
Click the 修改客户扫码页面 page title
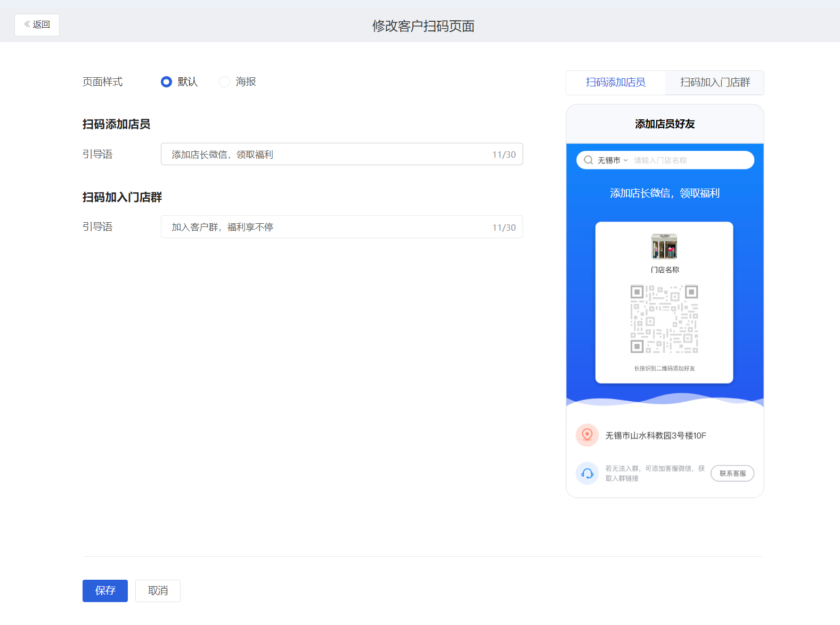coord(423,26)
